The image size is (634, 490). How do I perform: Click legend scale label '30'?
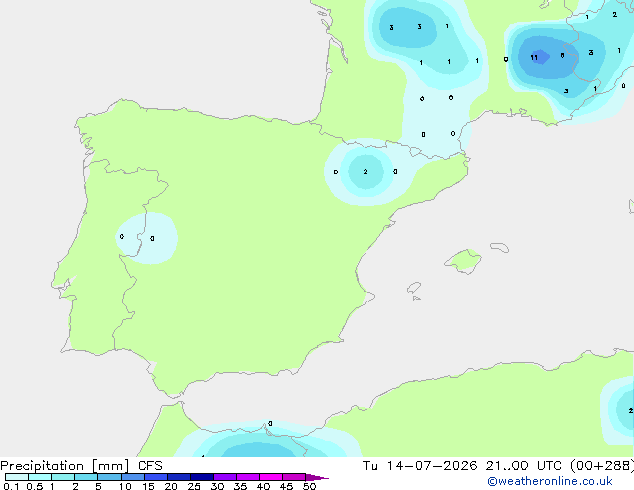pos(217,486)
